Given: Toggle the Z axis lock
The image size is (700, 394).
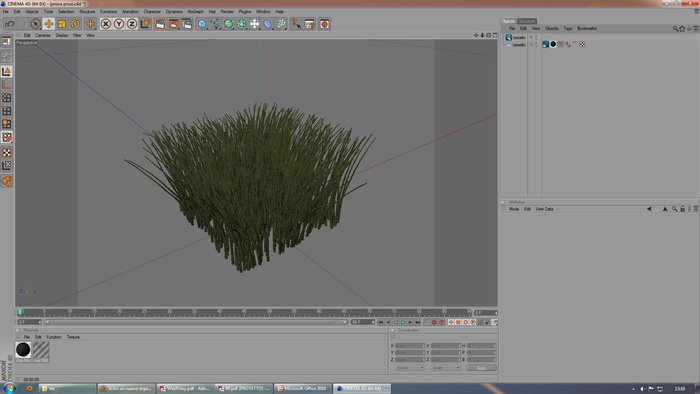Looking at the screenshot, I should click(x=132, y=24).
